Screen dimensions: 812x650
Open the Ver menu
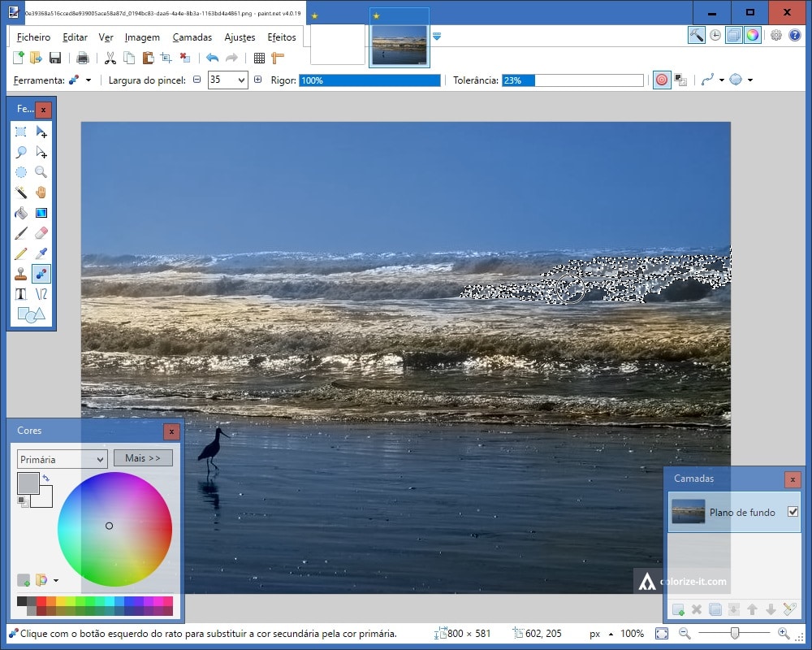point(106,37)
